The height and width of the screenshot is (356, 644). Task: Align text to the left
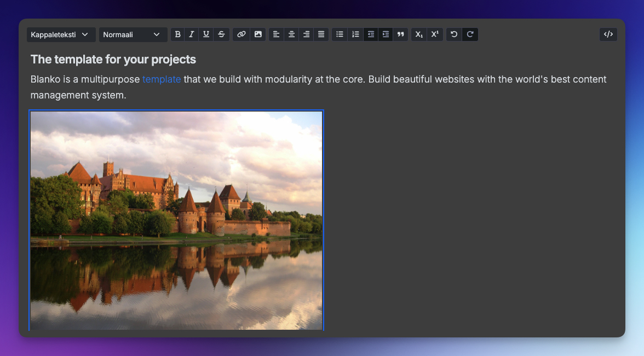(277, 34)
